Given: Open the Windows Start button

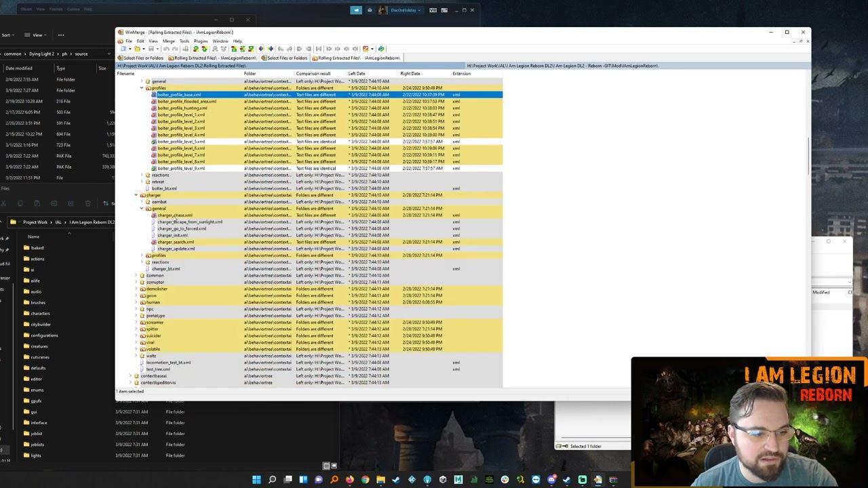Looking at the screenshot, I should (x=256, y=480).
